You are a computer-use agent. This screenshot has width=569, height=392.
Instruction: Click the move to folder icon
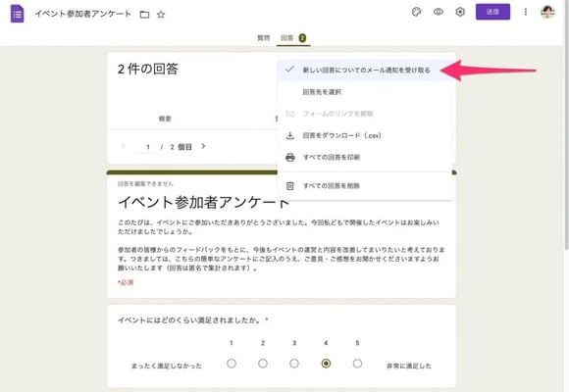pyautogui.click(x=144, y=15)
